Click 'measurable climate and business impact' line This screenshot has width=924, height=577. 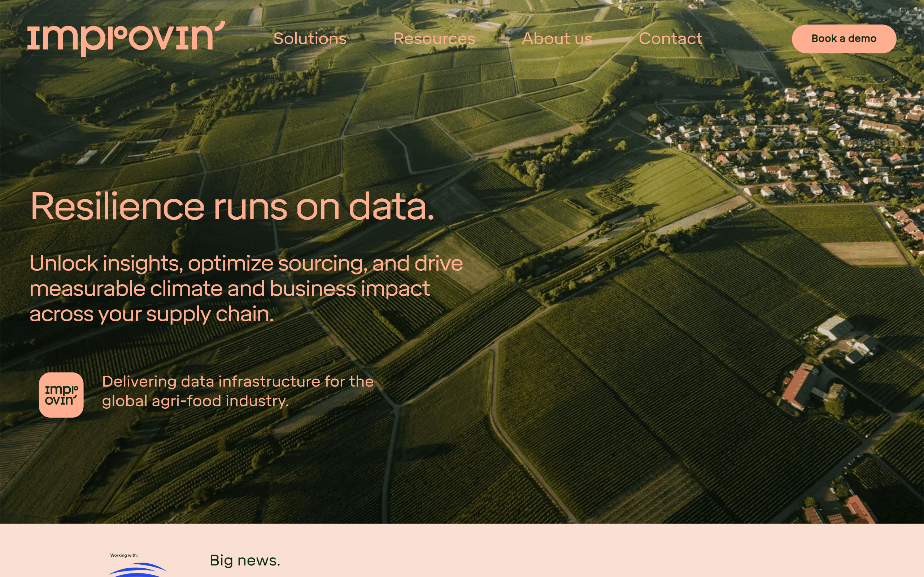click(230, 288)
